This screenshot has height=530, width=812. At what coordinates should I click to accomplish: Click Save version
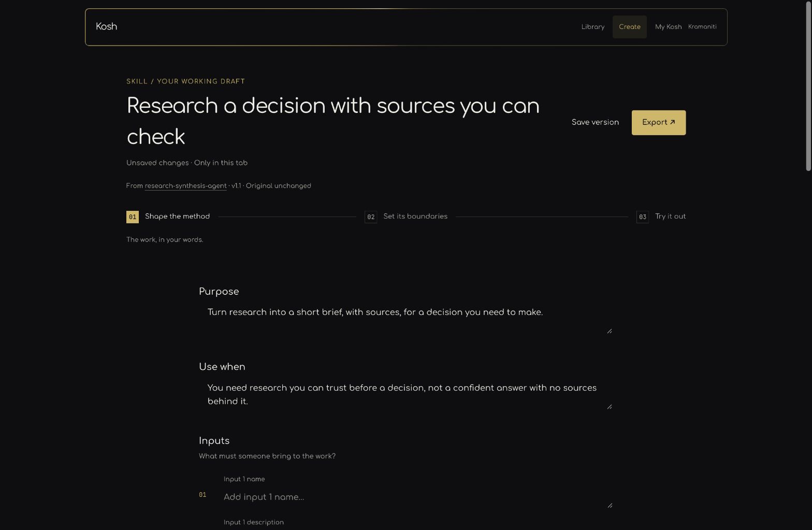[595, 123]
